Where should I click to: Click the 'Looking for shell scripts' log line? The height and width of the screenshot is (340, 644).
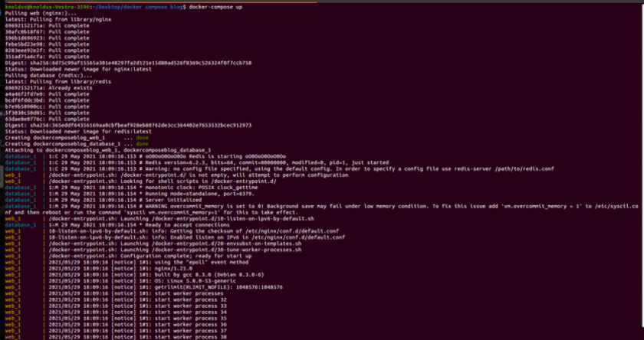pyautogui.click(x=140, y=181)
